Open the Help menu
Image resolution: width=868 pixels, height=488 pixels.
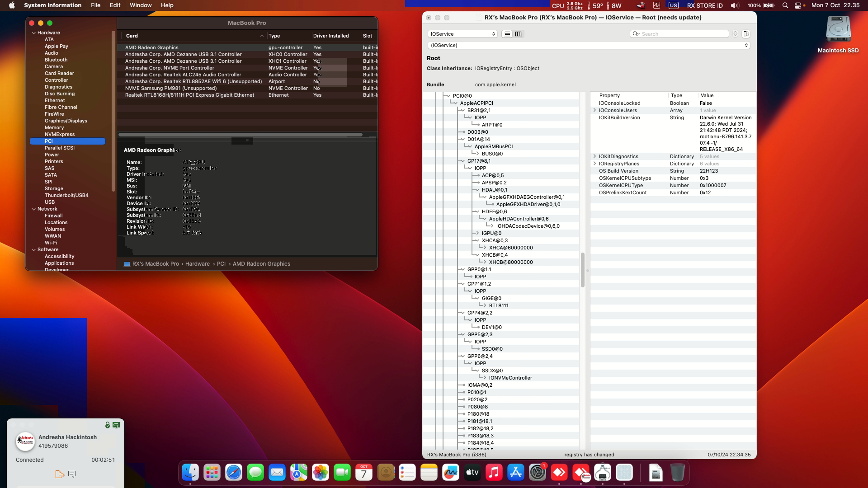coord(167,5)
